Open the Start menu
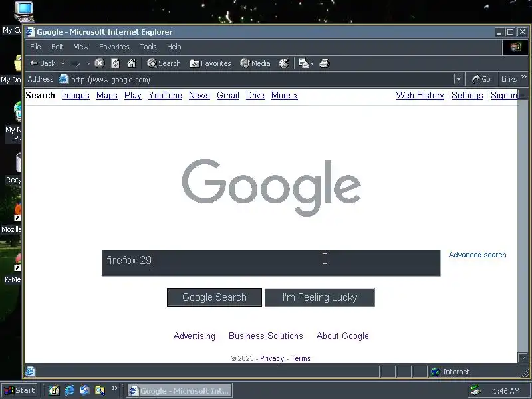 point(20,390)
